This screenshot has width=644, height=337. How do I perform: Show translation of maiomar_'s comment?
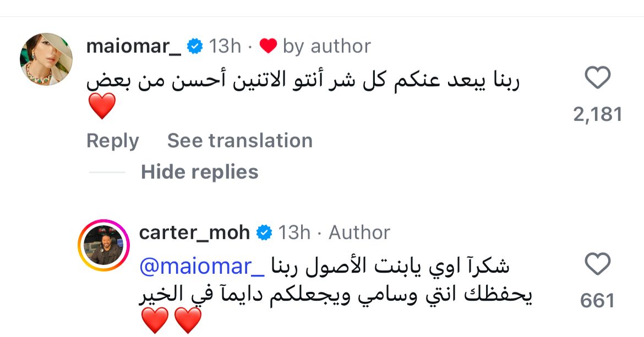[239, 141]
